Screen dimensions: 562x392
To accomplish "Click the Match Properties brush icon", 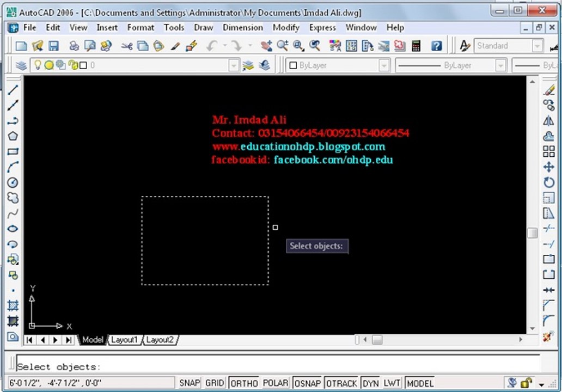I will pyautogui.click(x=175, y=46).
